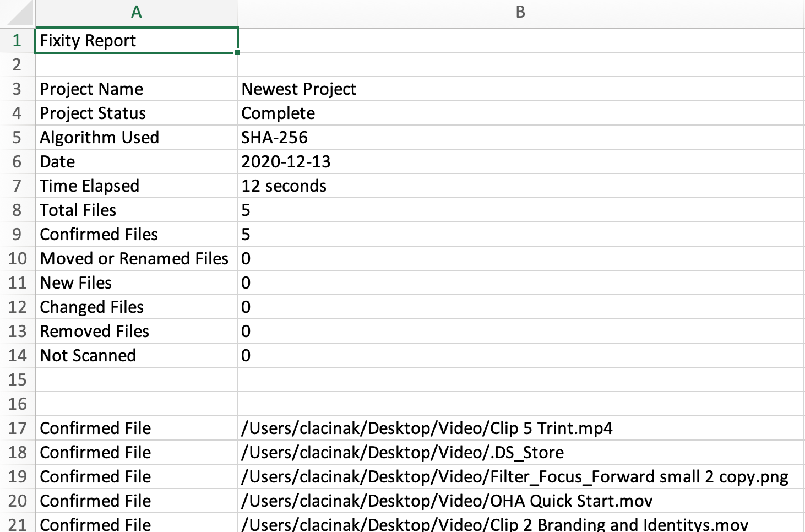Viewport: 805px width, 532px height.
Task: Select row 2 header
Action: coord(18,64)
